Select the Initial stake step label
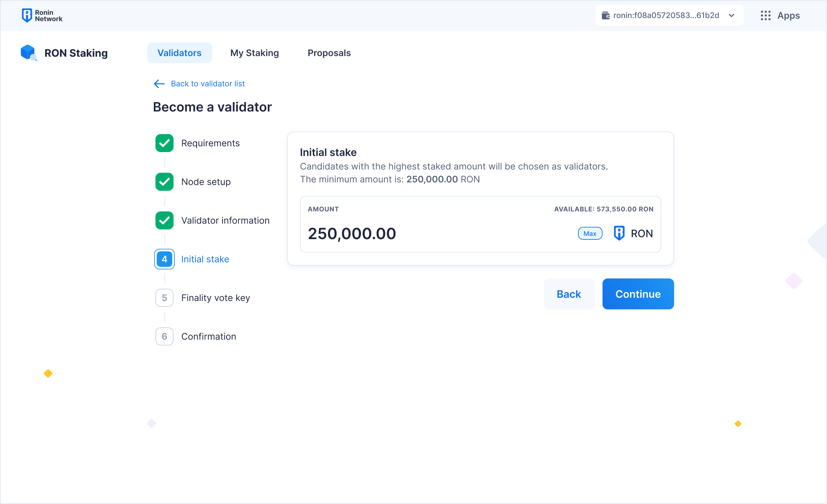Viewport: 827px width, 504px height. [x=205, y=259]
